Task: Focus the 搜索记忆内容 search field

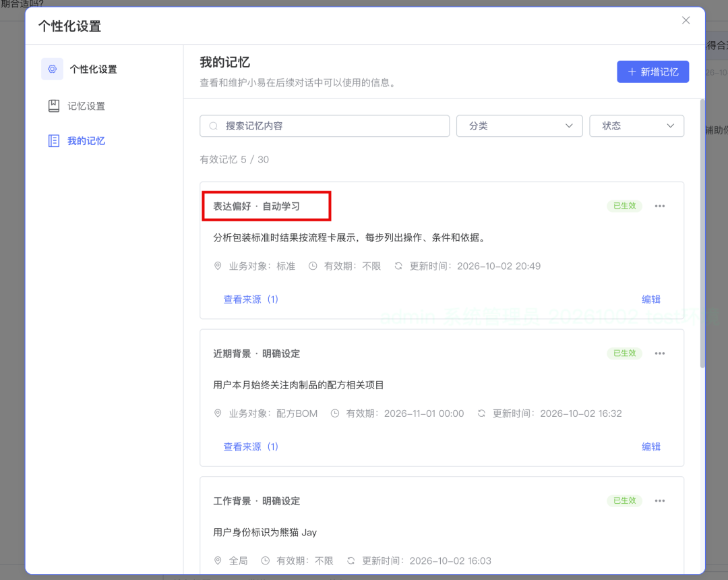Action: click(324, 126)
